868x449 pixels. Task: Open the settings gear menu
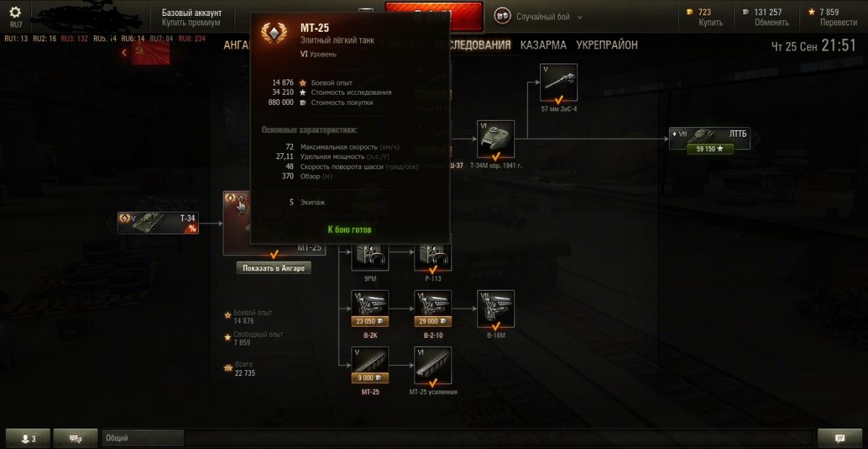(15, 12)
